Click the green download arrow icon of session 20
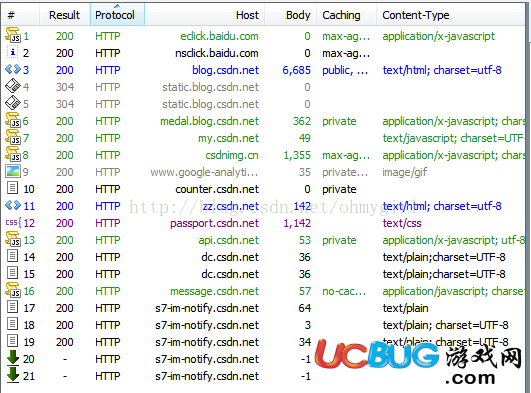Image resolution: width=531 pixels, height=393 pixels. tap(13, 358)
